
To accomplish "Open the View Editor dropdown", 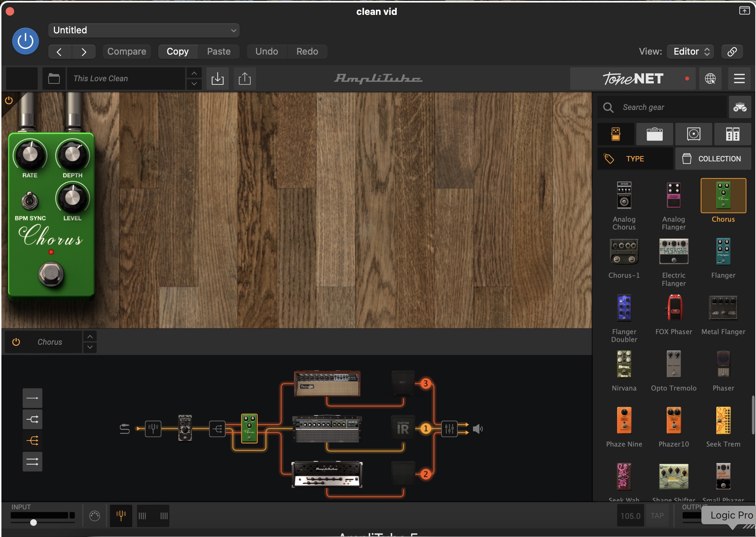I will 690,52.
